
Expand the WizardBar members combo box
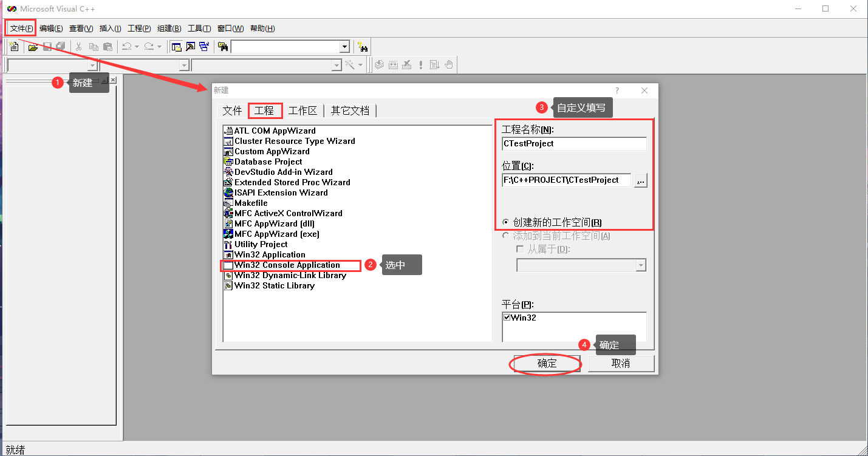coord(337,65)
